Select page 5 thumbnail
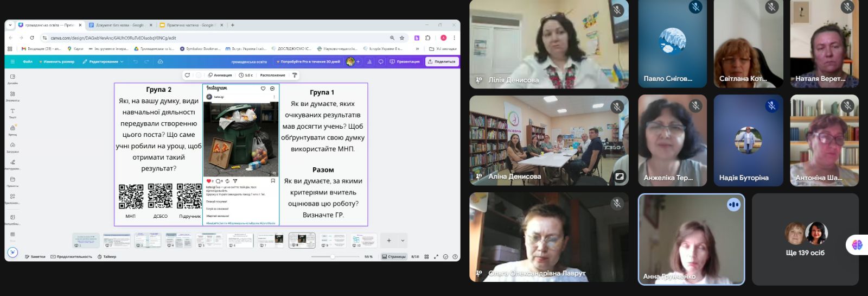 point(209,240)
